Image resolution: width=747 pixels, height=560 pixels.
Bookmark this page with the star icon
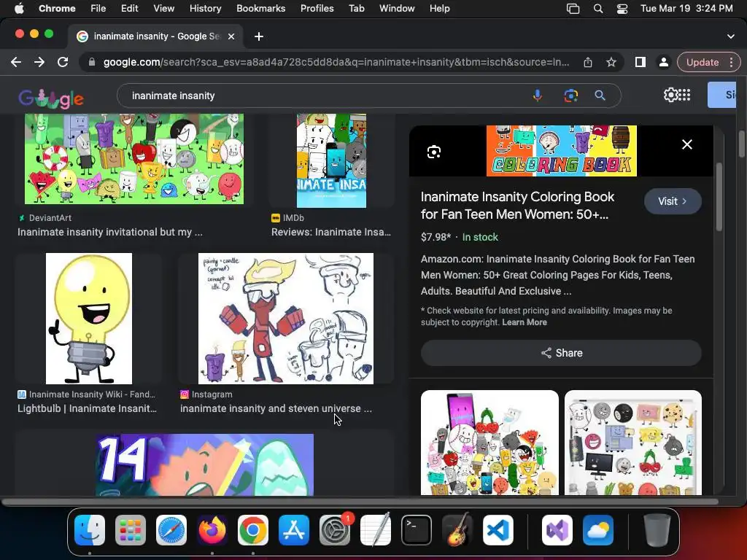(x=611, y=63)
